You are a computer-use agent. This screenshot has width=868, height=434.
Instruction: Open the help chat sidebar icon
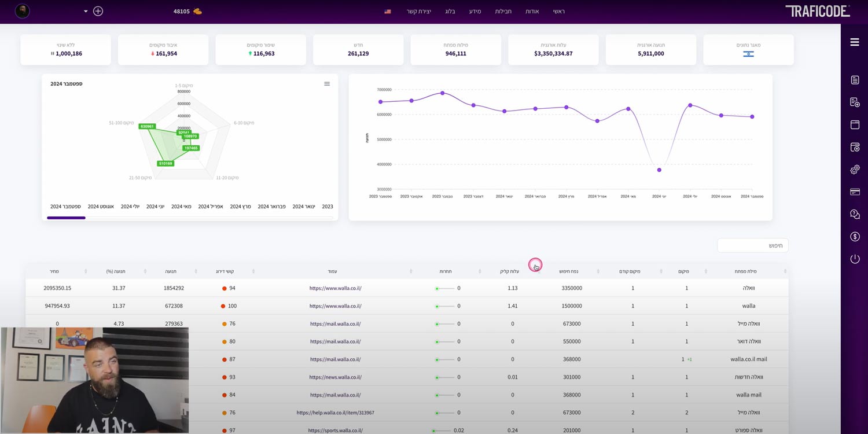[855, 214]
